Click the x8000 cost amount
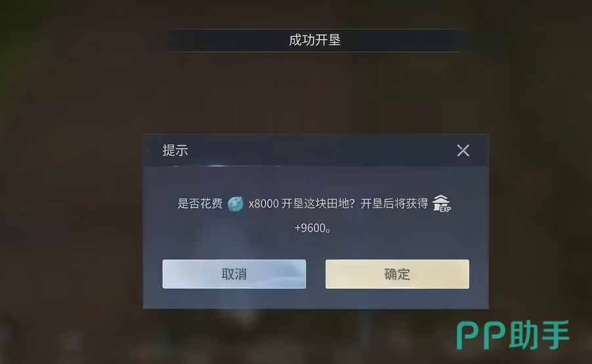592x364 pixels. click(x=263, y=204)
